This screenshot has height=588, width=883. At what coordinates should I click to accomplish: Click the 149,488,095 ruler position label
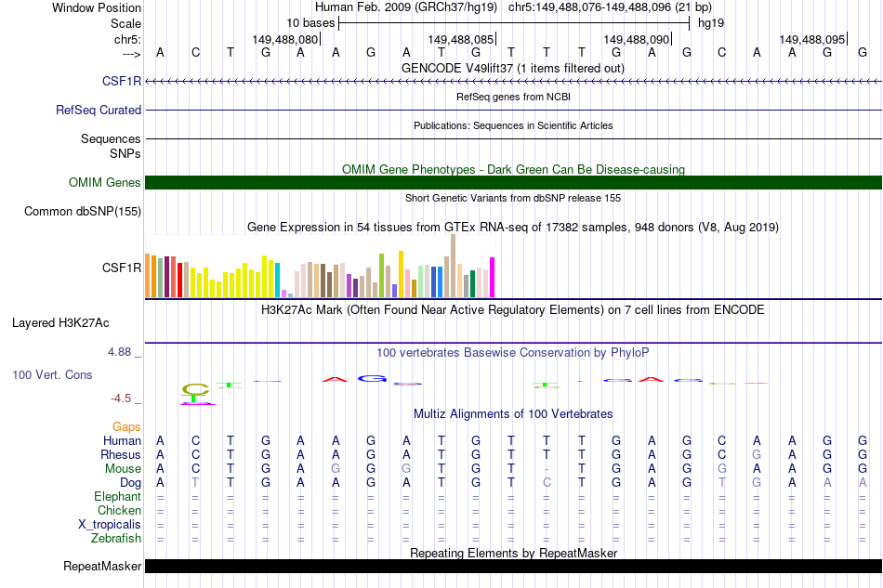[x=812, y=39]
